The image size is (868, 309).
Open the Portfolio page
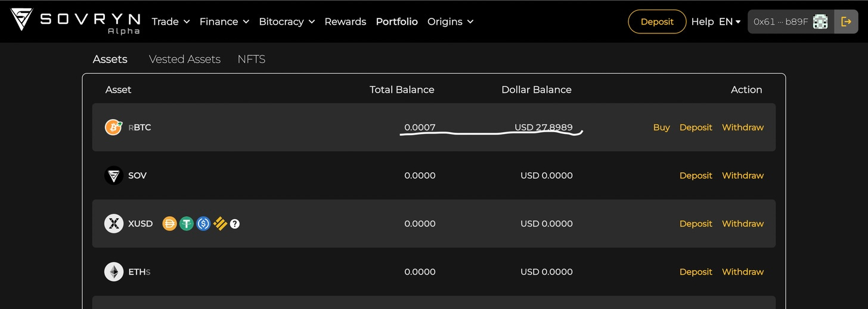pos(396,21)
